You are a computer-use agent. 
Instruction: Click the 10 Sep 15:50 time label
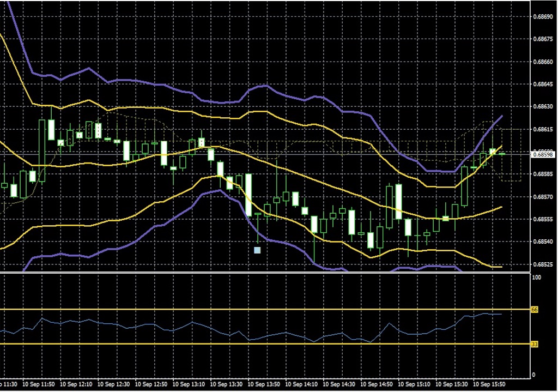pos(489,384)
